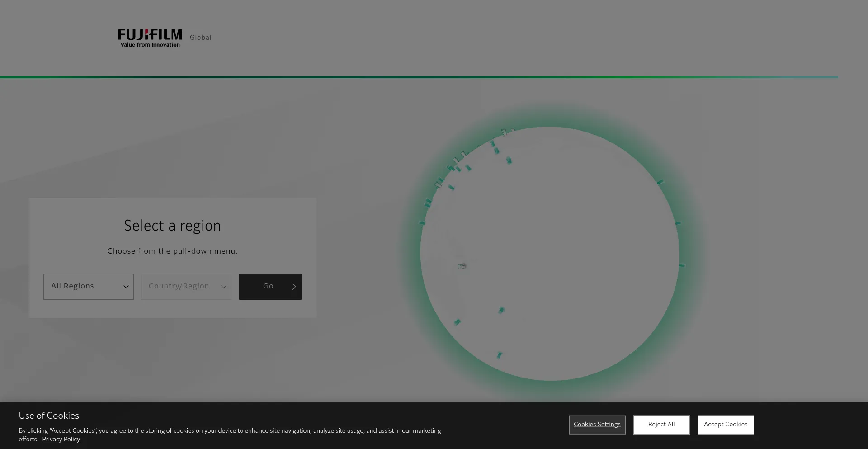
Task: Reject All cookies
Action: coord(661,425)
